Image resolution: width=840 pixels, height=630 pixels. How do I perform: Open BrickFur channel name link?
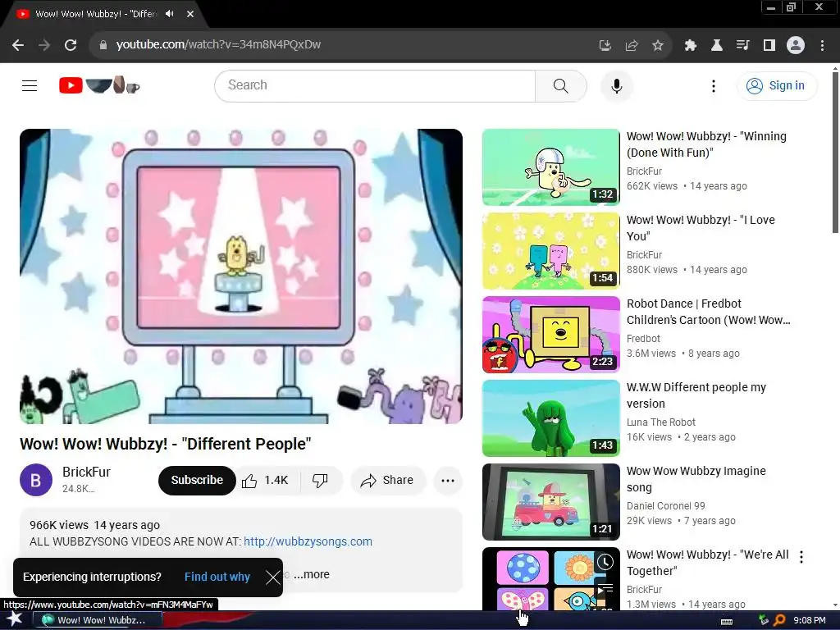tap(86, 472)
